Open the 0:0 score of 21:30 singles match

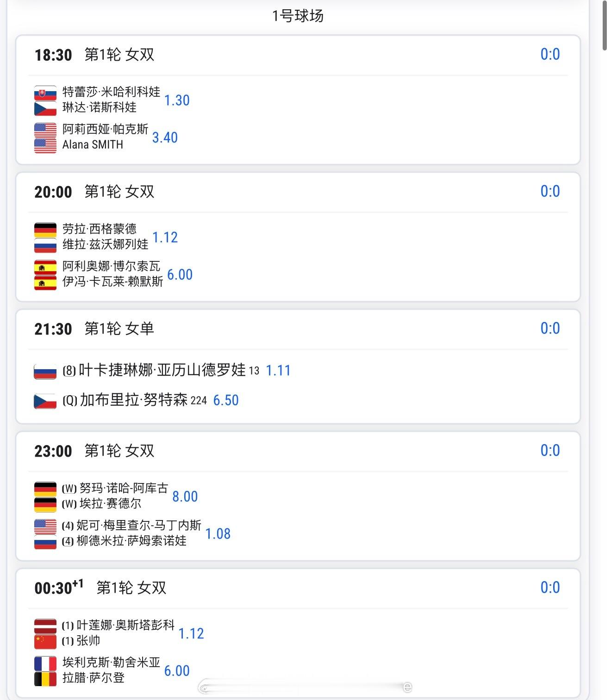point(550,328)
